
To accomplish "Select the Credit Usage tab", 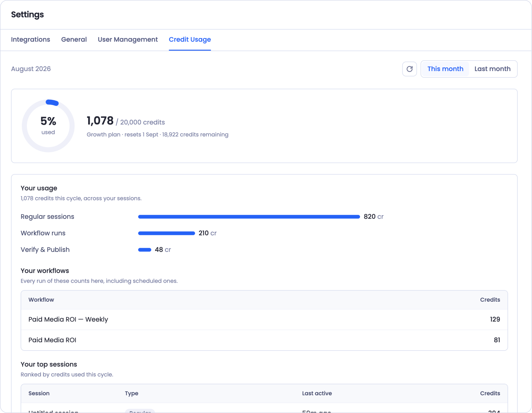I will tap(190, 39).
